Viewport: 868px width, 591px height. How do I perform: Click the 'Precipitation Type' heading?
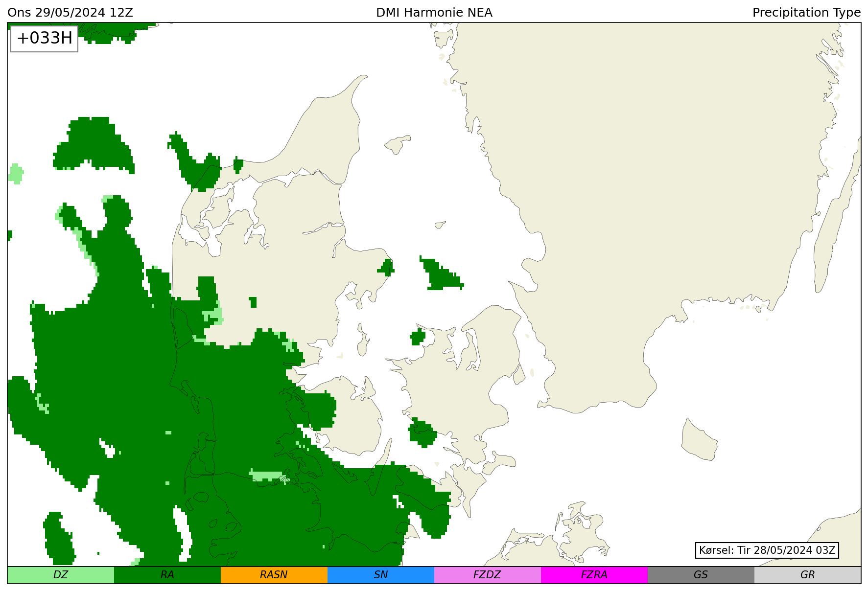coord(806,13)
